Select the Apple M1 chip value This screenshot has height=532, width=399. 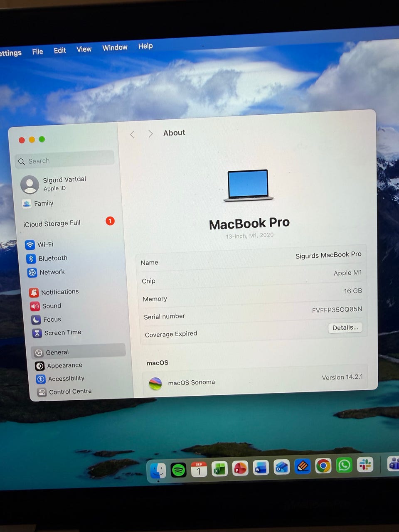point(348,273)
